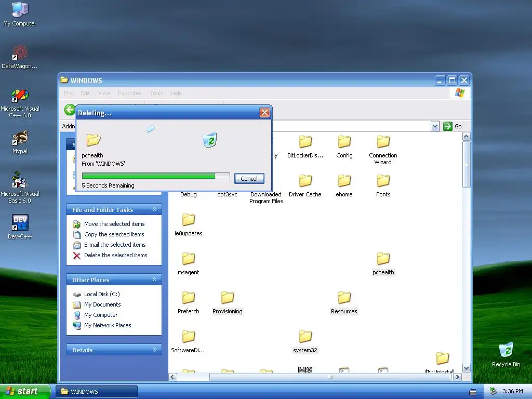Go to My Documents
Viewport: 532px width, 399px height.
[97, 304]
